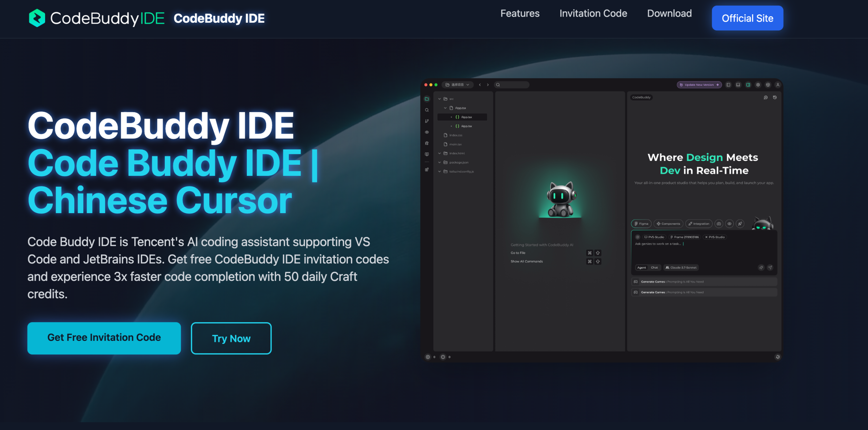The width and height of the screenshot is (868, 430).
Task: Open the debug bug icon in sidebar
Action: pos(427,143)
